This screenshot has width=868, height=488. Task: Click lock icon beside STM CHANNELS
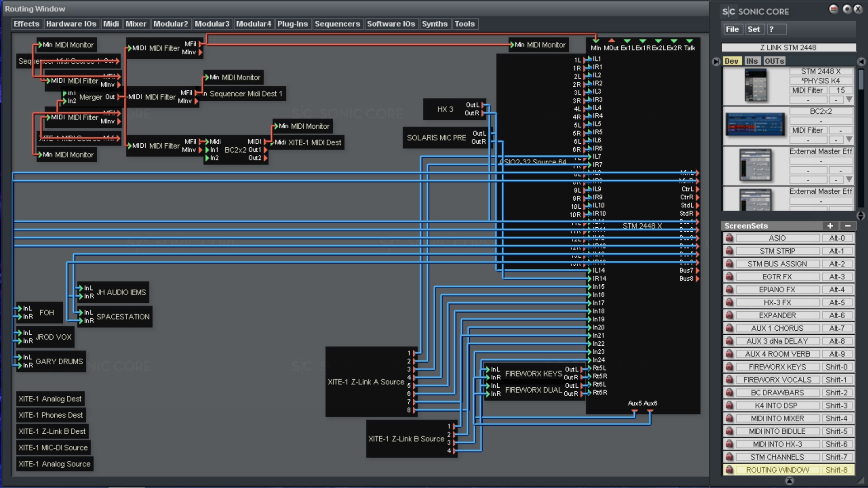(x=729, y=457)
